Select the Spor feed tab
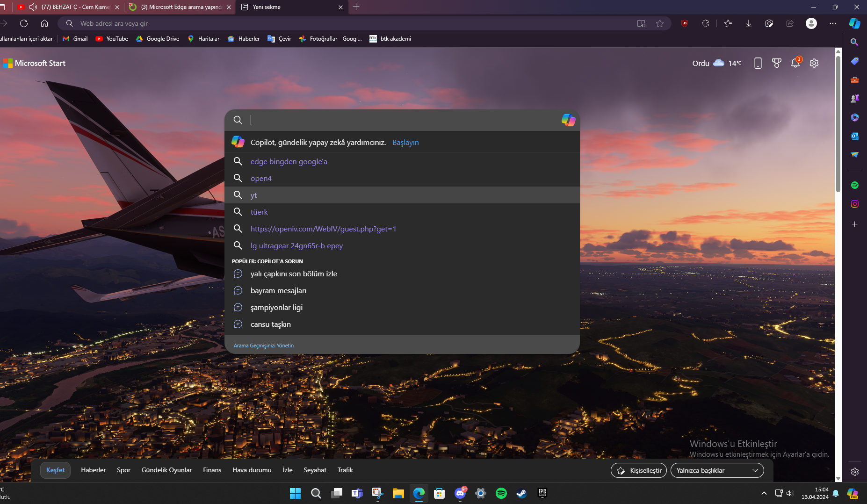 (123, 470)
